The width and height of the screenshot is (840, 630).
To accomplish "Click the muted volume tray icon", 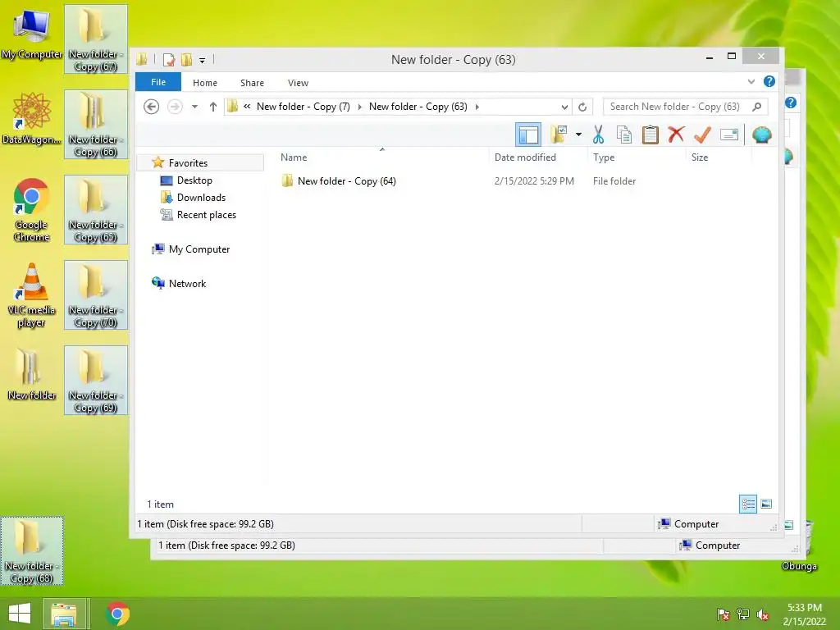I will pos(763,614).
